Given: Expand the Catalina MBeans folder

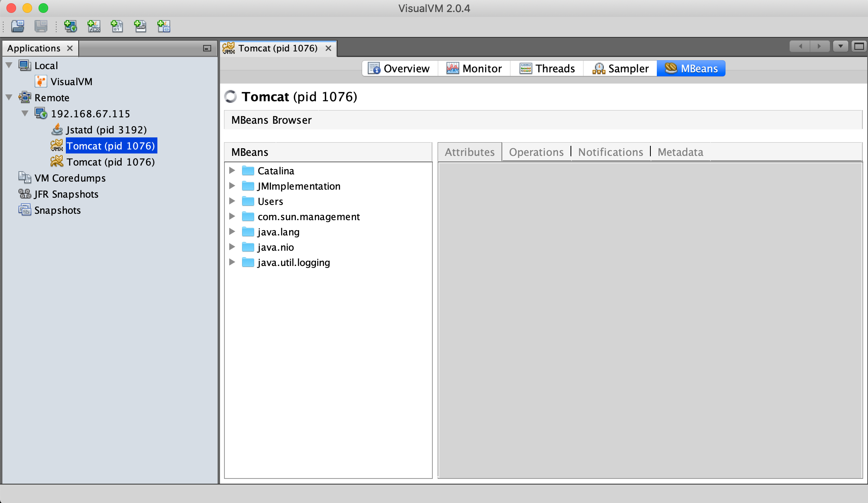Looking at the screenshot, I should [232, 171].
